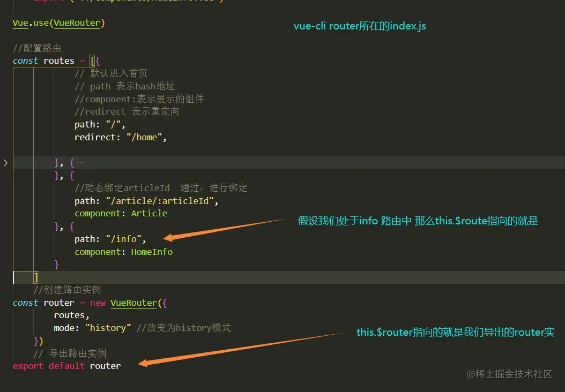The width and height of the screenshot is (565, 392).
Task: Click the path: "/" line
Action: point(100,124)
